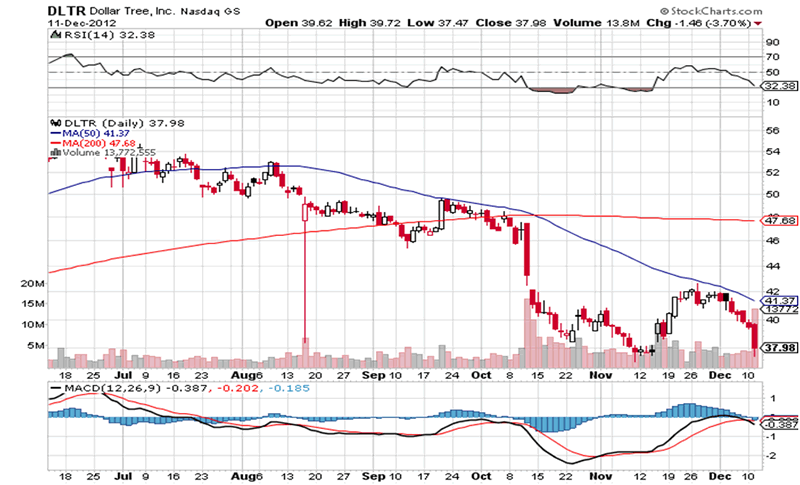800x485 pixels.
Task: Click the MA(50) 41.37 legend text
Action: click(x=96, y=133)
